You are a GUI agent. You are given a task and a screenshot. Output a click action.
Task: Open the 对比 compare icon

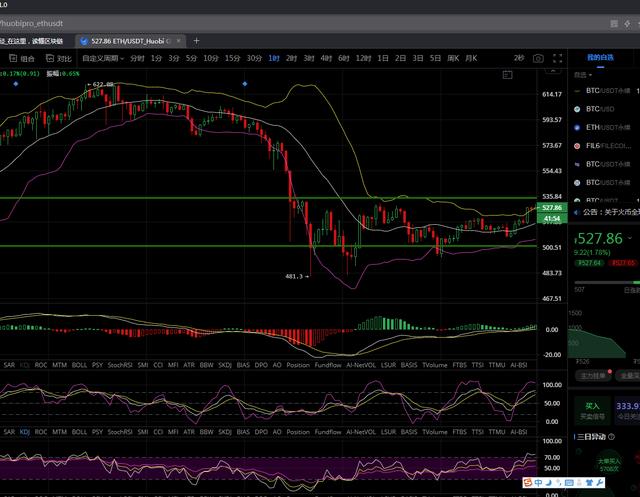(x=50, y=58)
